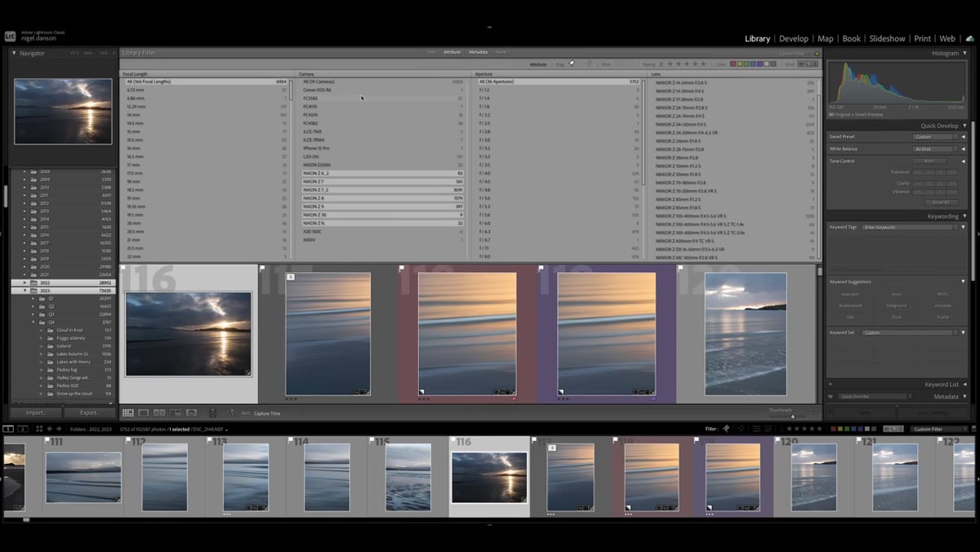Screen dimensions: 980x552
Task: Switch to the Map module
Action: (826, 38)
